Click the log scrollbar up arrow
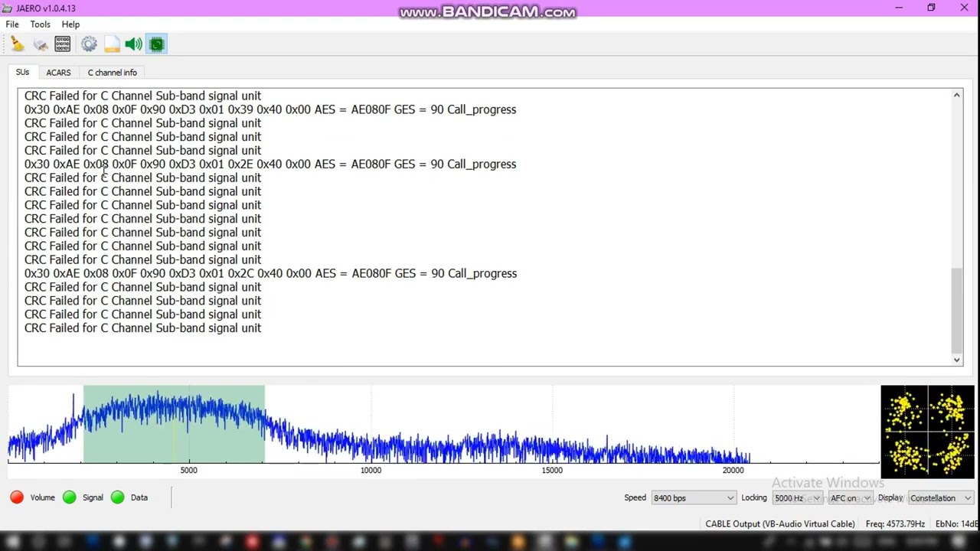This screenshot has height=551, width=980. (956, 95)
